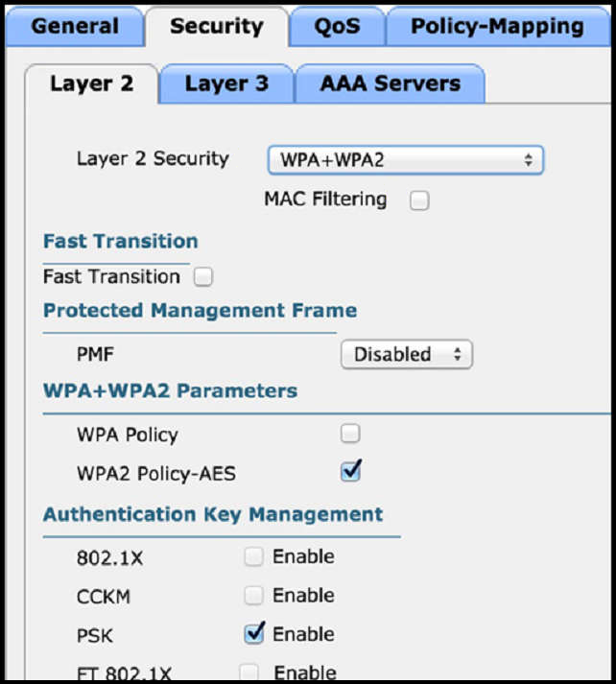Select the Security tab
The image size is (616, 684).
(217, 26)
